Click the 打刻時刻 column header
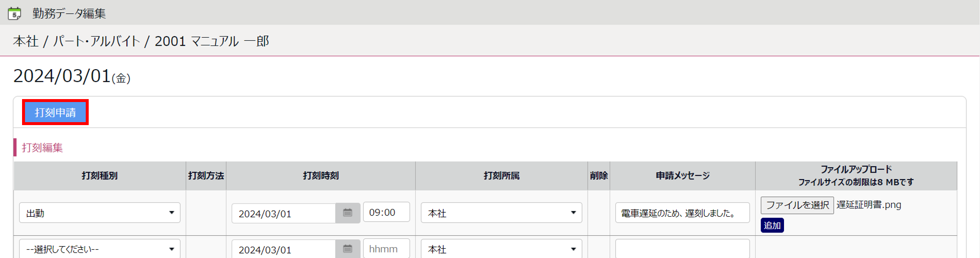 [320, 176]
